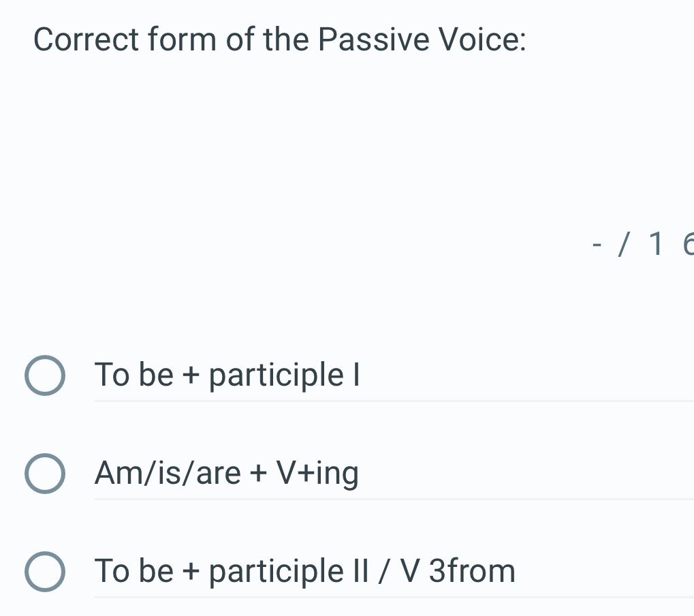Click the 'To be + participle II' answer text

tap(305, 571)
